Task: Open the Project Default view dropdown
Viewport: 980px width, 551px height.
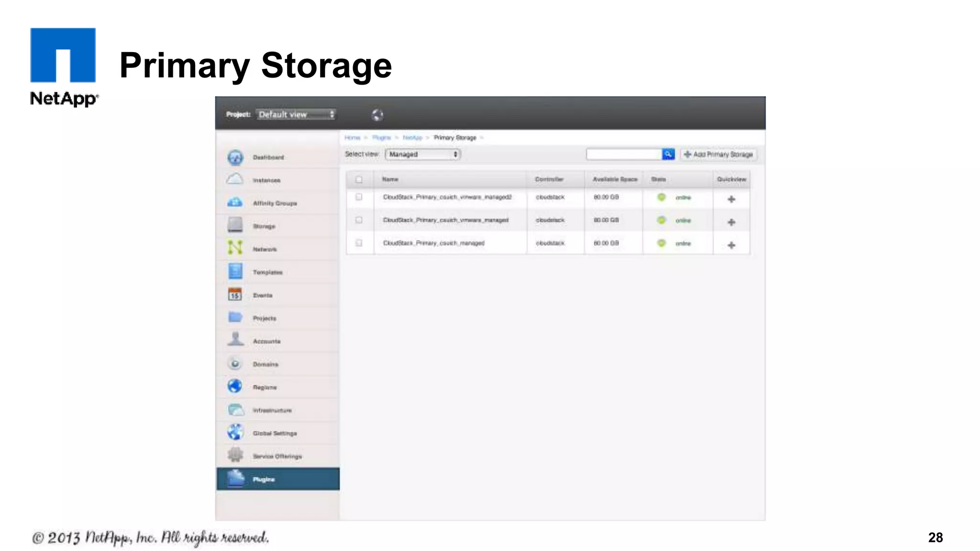Action: (296, 114)
